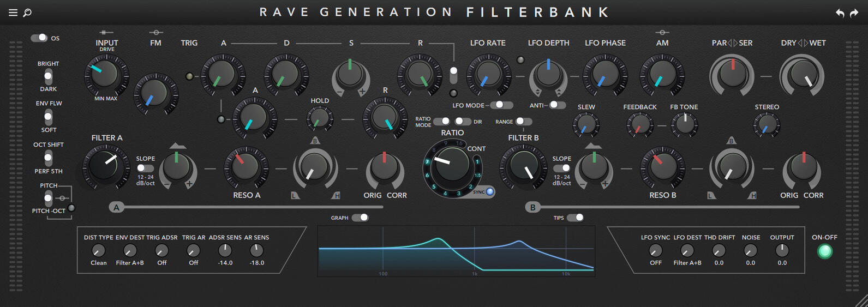
Task: Click the triangle above Filter A env amount knob
Action: (178, 146)
